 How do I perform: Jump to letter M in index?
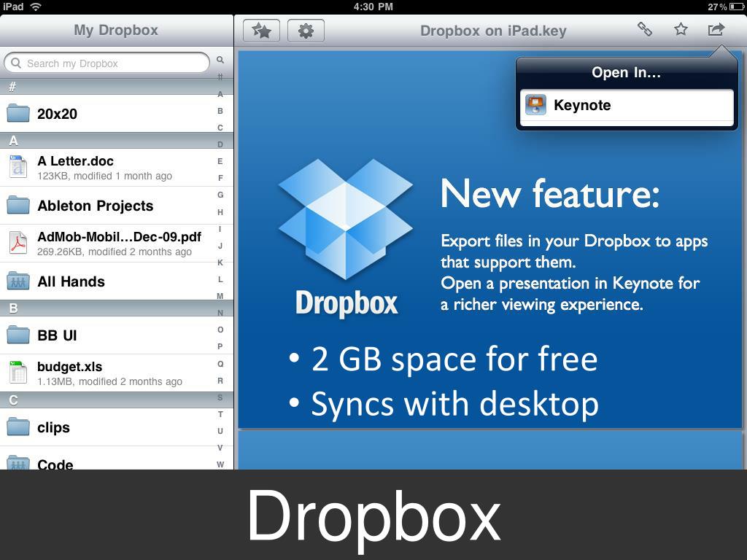tap(220, 296)
